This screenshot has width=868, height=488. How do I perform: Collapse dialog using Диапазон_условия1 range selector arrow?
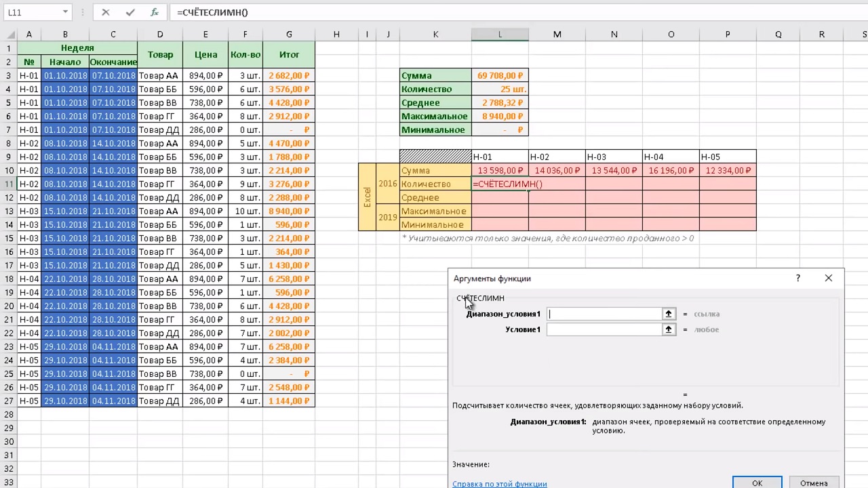[x=669, y=314]
